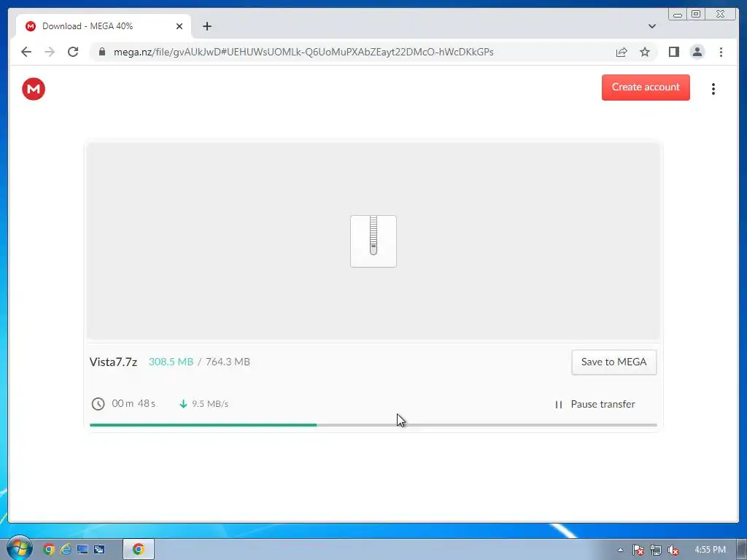Open the Windows Start menu

[x=19, y=548]
